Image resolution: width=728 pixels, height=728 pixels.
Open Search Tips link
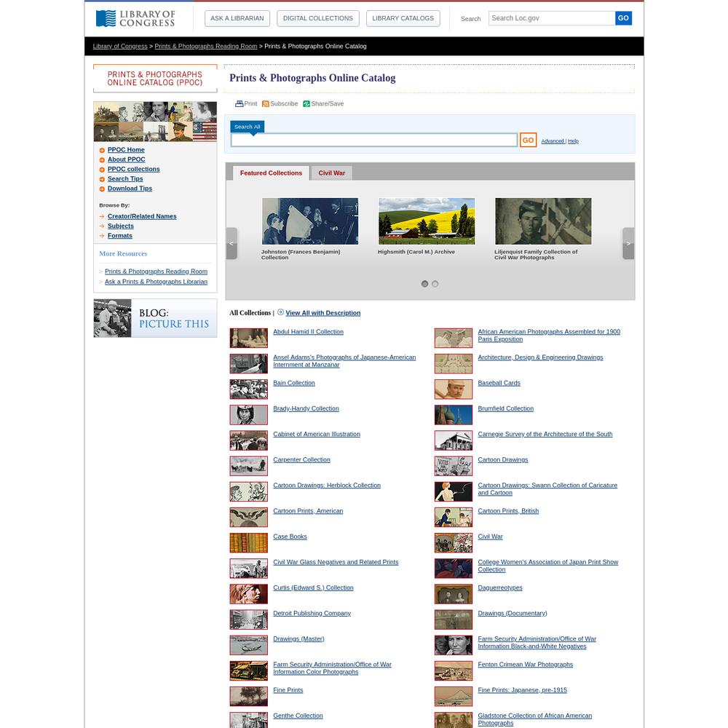[125, 179]
